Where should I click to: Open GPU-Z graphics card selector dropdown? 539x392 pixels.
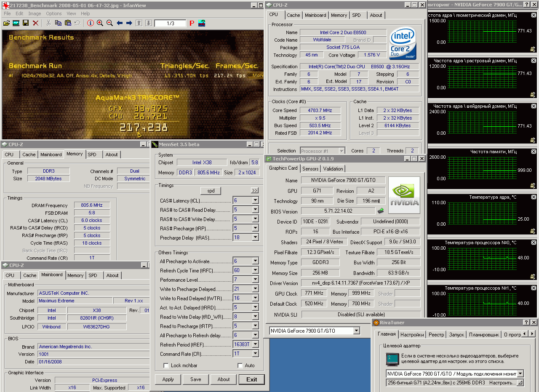357,331
